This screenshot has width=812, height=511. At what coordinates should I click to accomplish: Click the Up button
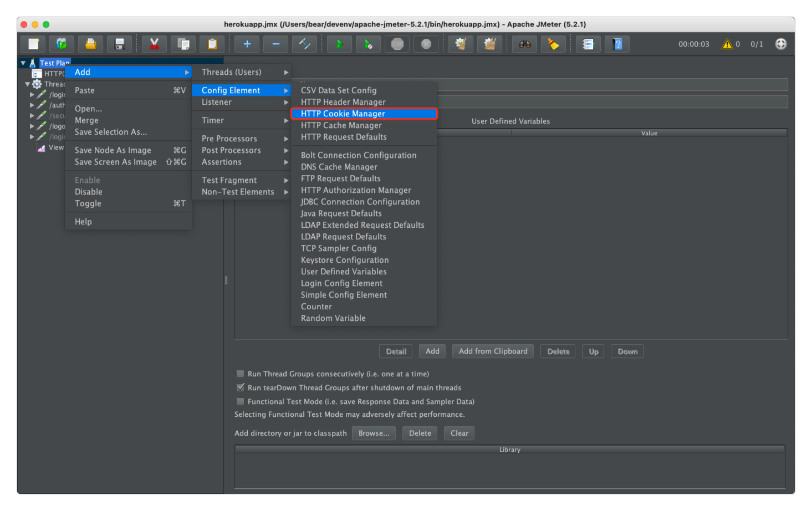coord(594,351)
